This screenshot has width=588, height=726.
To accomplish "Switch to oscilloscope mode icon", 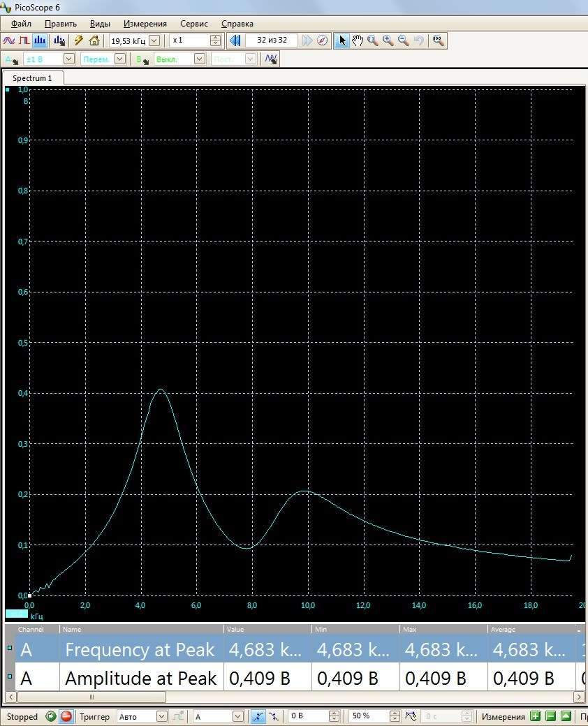I will [8, 40].
